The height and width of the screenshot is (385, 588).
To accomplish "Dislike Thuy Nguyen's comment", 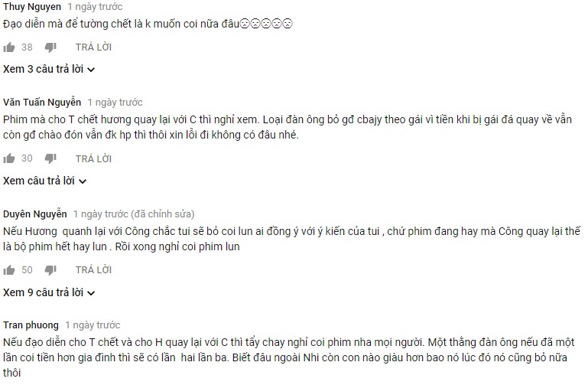I will tap(50, 47).
